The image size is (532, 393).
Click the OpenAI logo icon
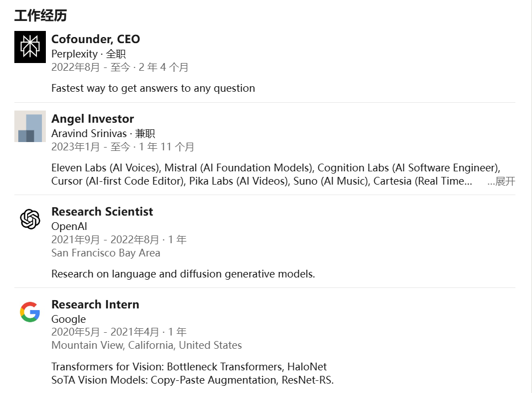[x=30, y=219]
